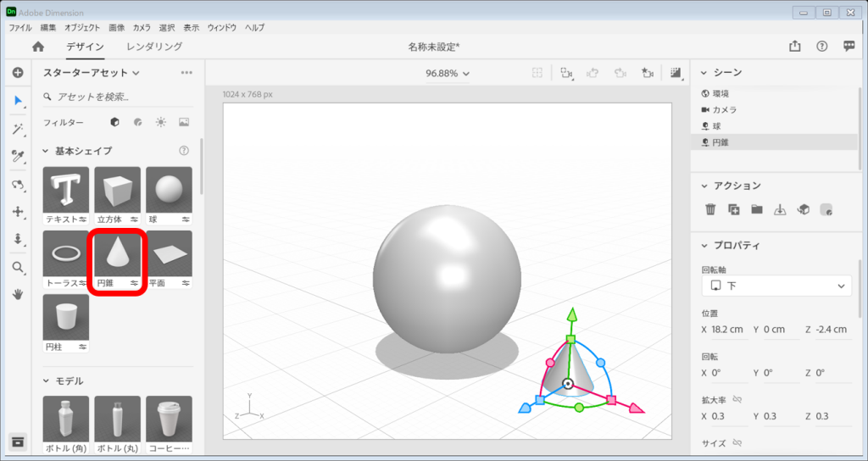Toggle the models filter icon

(x=114, y=123)
